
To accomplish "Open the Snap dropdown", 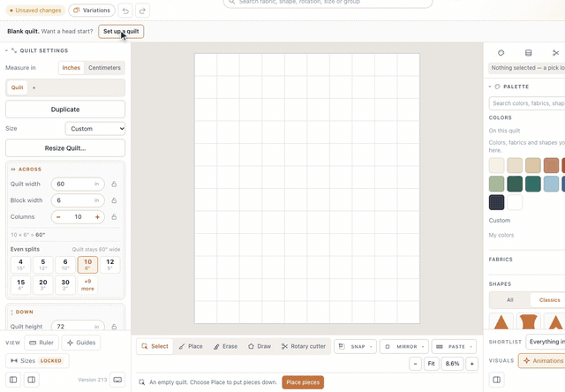I will (355, 347).
